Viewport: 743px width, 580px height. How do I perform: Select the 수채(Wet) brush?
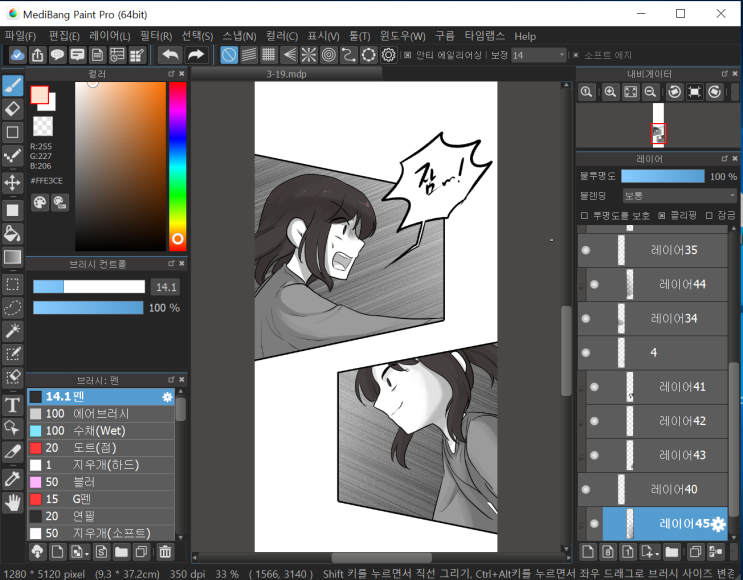coord(101,431)
